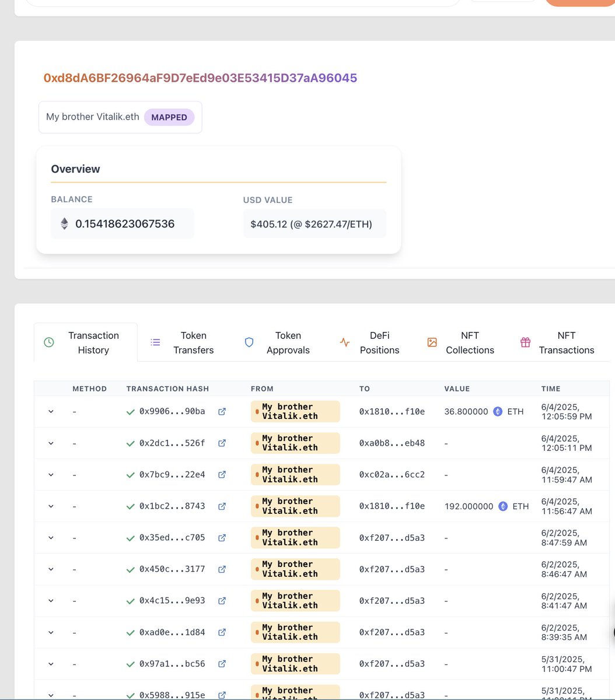Expand the 0x7bc9...22e4 transaction row
The image size is (615, 700).
click(51, 475)
